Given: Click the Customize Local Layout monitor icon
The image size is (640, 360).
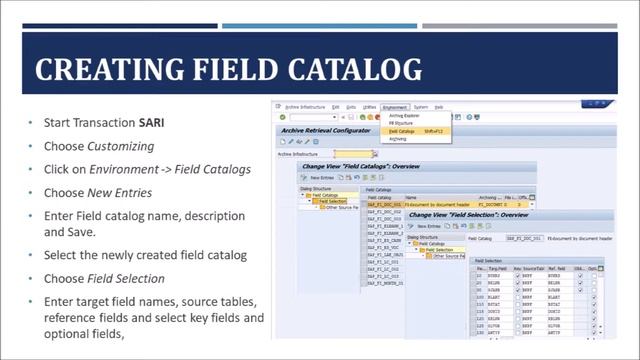Looking at the screenshot, I should [x=477, y=117].
